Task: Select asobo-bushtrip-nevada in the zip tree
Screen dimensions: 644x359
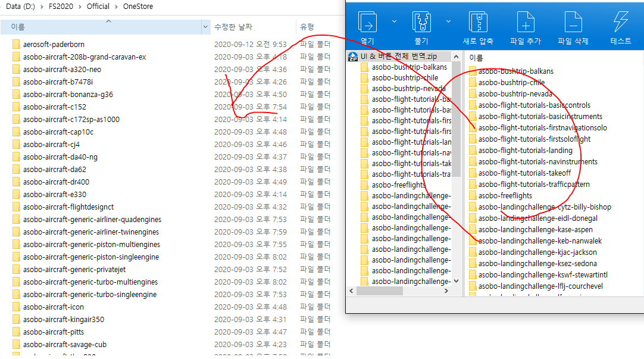Action: [x=409, y=88]
